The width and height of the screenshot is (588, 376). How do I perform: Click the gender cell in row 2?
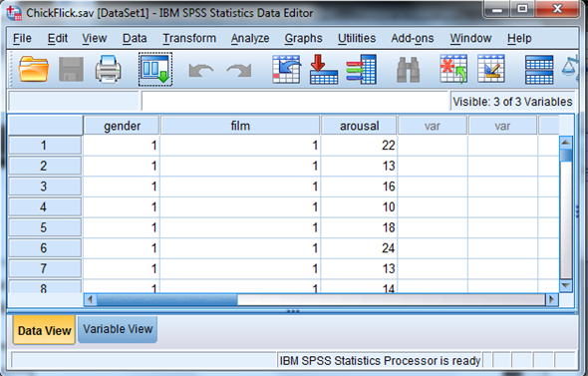click(122, 166)
